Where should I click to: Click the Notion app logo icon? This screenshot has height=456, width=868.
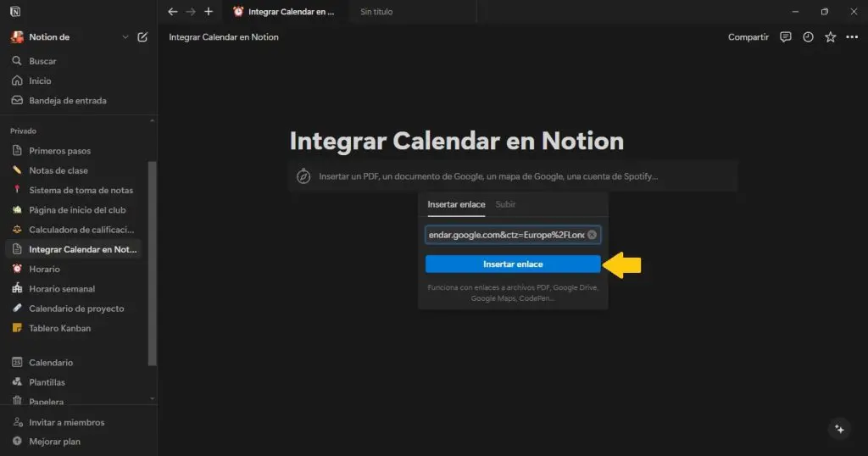pyautogui.click(x=15, y=12)
